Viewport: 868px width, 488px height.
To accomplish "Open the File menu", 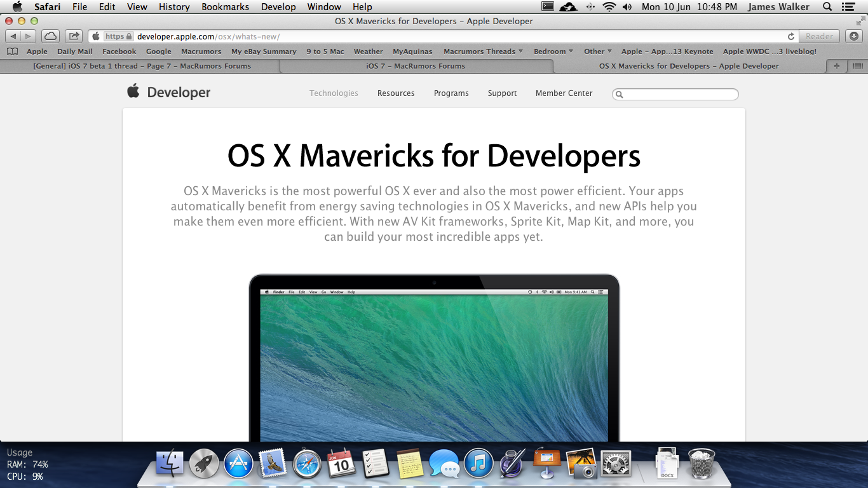I will coord(79,7).
